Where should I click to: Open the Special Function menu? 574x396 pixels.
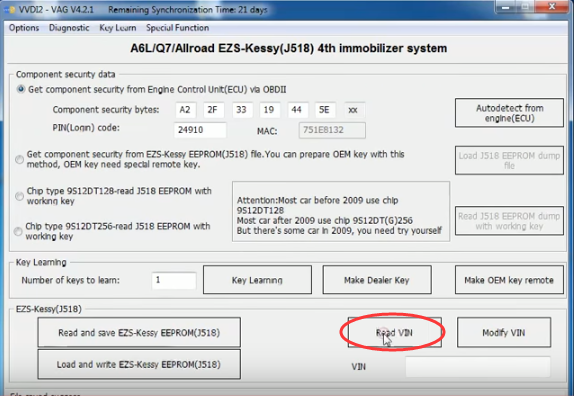pos(178,28)
